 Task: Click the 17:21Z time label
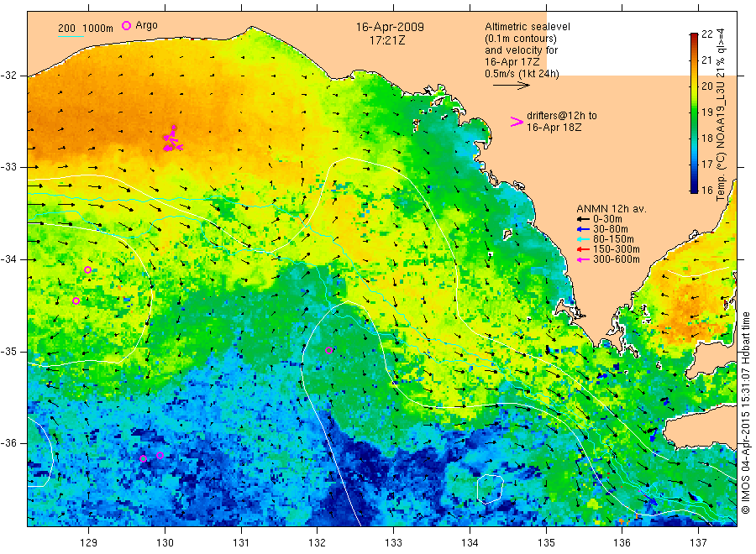pos(387,40)
